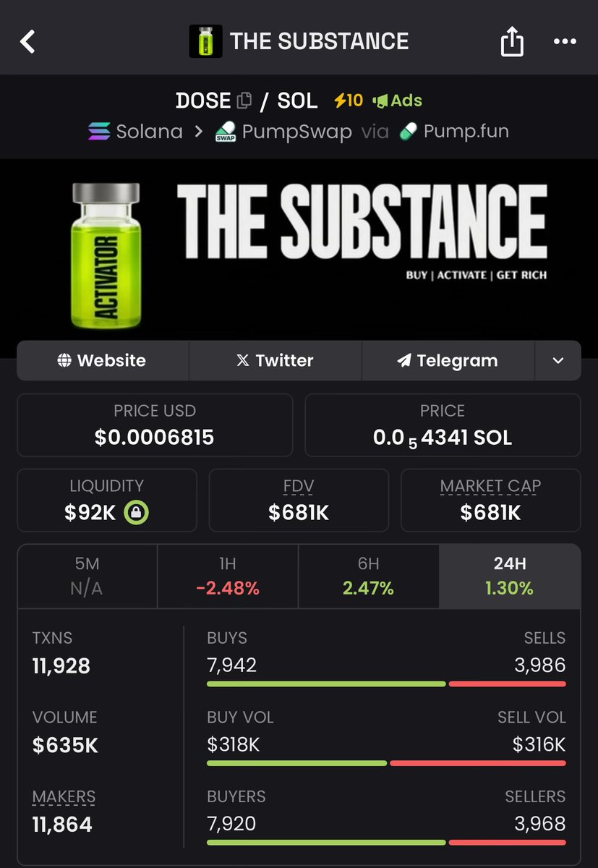Click the Ads megaphone label
The image size is (598, 868).
[x=397, y=101]
